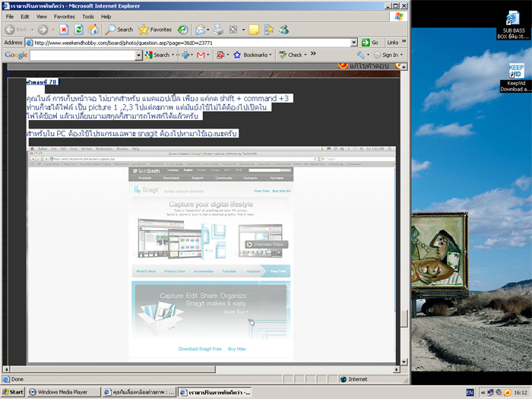
Task: Open the Favorites star panel
Action: 155,30
